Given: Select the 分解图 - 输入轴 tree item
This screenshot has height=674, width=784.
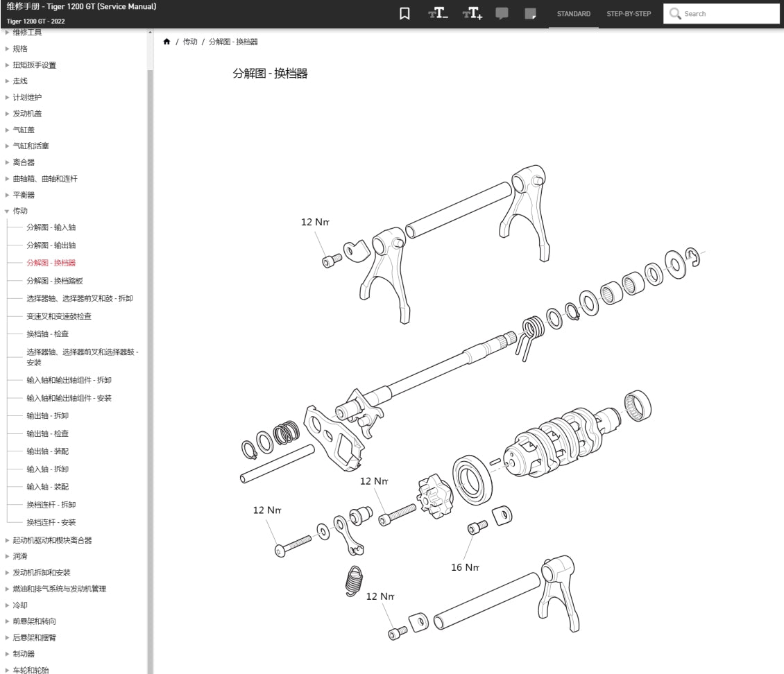Looking at the screenshot, I should coord(51,227).
